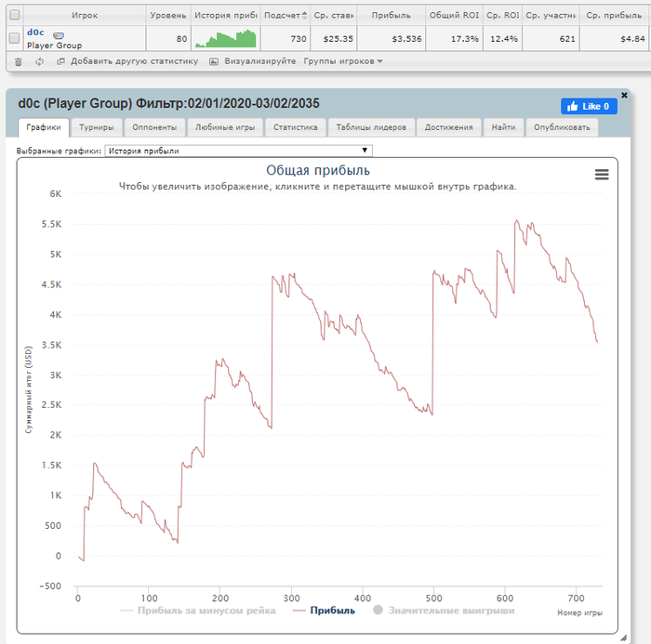651x644 pixels.
Task: Click the d0c player link
Action: point(35,33)
